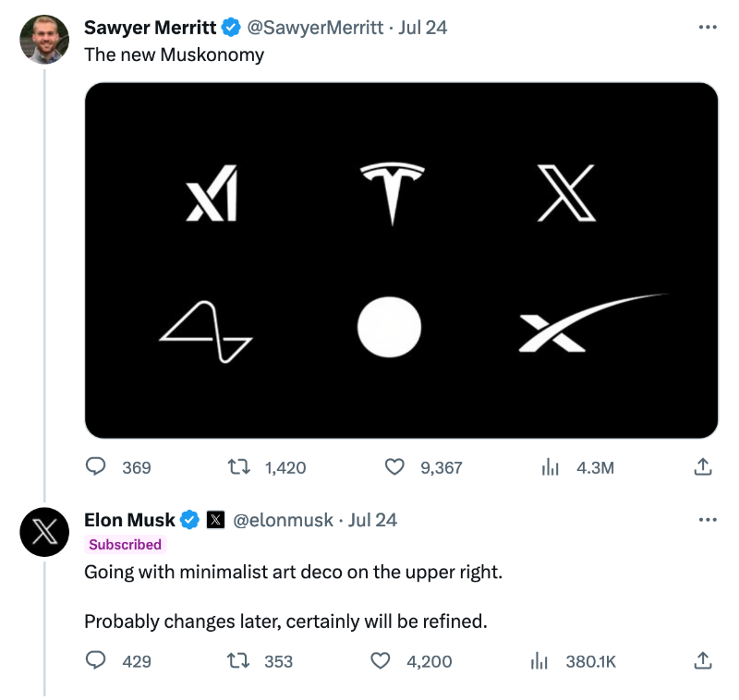Open Elon Musk's X avatar
The height and width of the screenshot is (700, 739).
tap(44, 532)
